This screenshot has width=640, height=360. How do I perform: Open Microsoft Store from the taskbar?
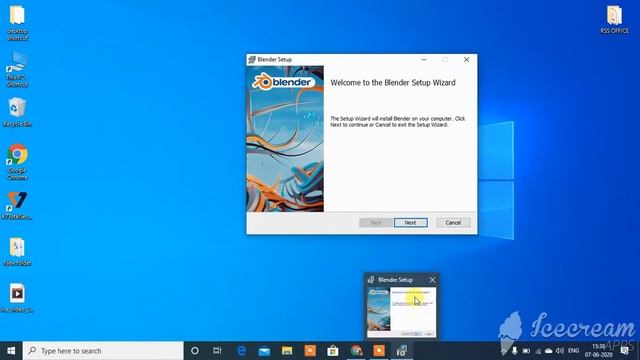[x=333, y=351]
